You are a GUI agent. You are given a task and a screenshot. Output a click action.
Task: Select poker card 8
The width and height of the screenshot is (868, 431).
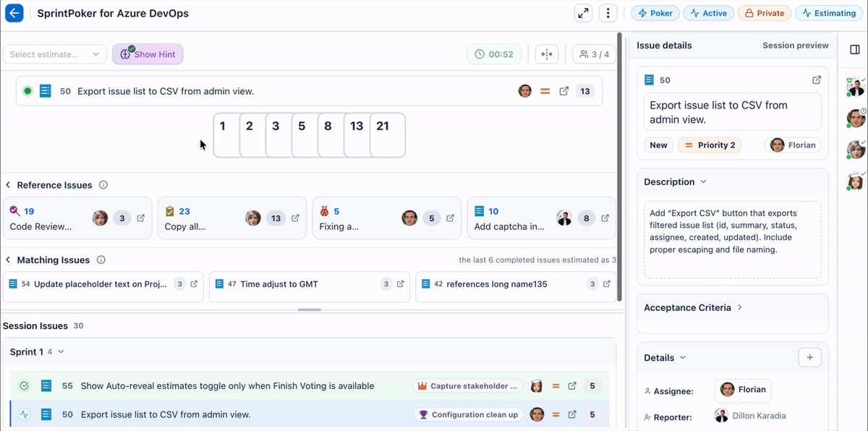[x=331, y=135]
